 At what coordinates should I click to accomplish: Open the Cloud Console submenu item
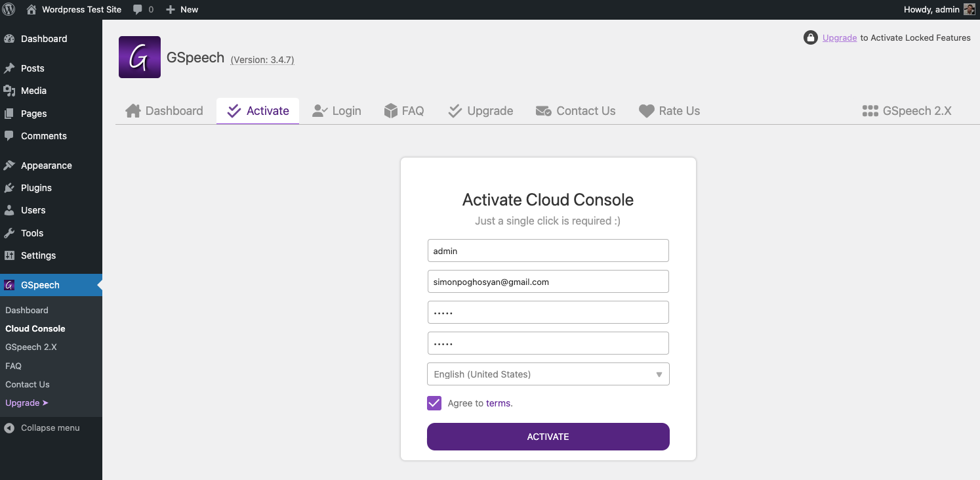35,328
